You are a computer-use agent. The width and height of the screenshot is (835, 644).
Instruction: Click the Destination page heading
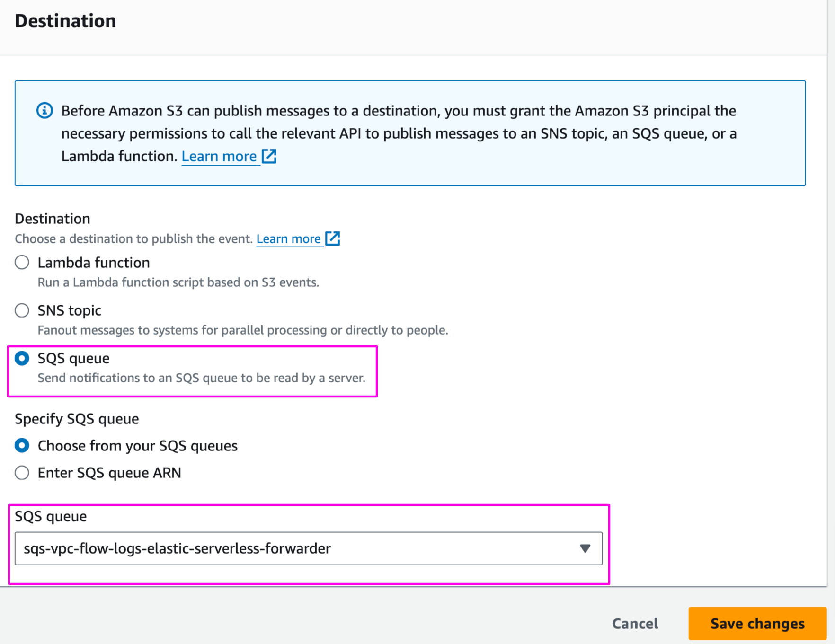pyautogui.click(x=65, y=21)
